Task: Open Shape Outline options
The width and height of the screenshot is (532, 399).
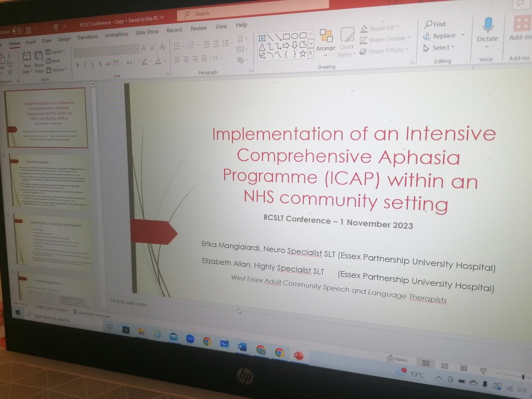Action: pyautogui.click(x=385, y=39)
